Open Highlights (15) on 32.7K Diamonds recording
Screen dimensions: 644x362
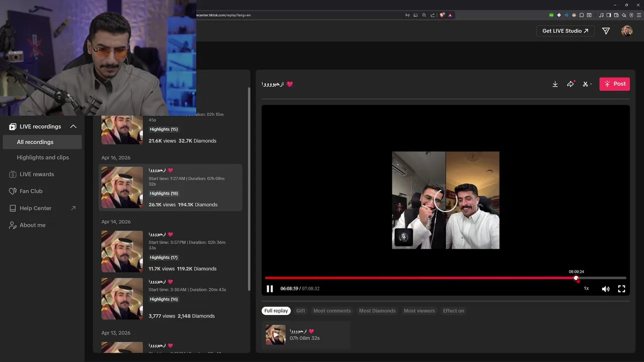point(164,129)
